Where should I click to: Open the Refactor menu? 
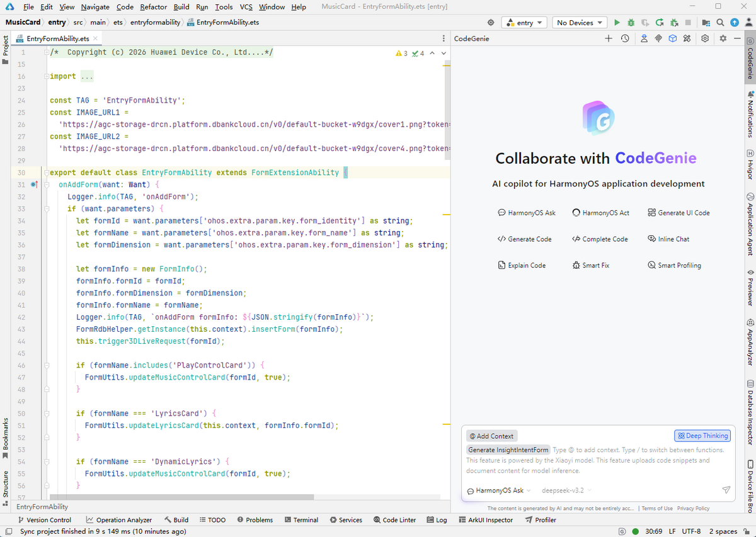coord(154,7)
